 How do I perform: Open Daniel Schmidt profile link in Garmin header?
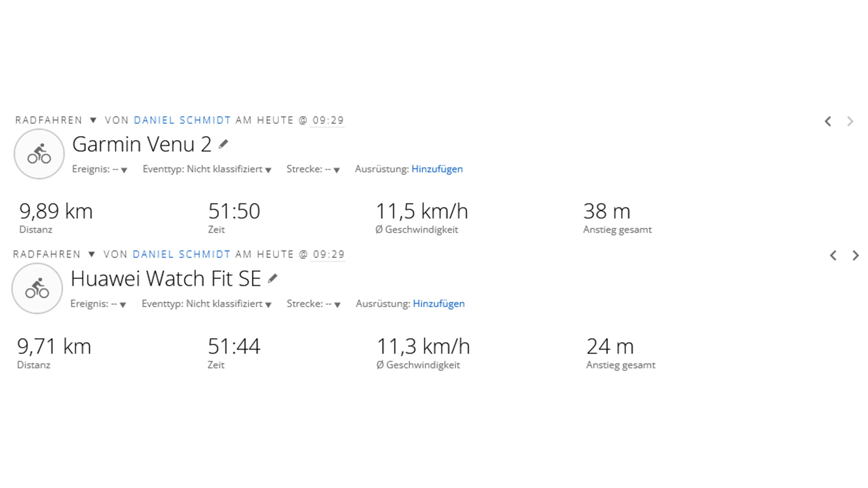182,120
